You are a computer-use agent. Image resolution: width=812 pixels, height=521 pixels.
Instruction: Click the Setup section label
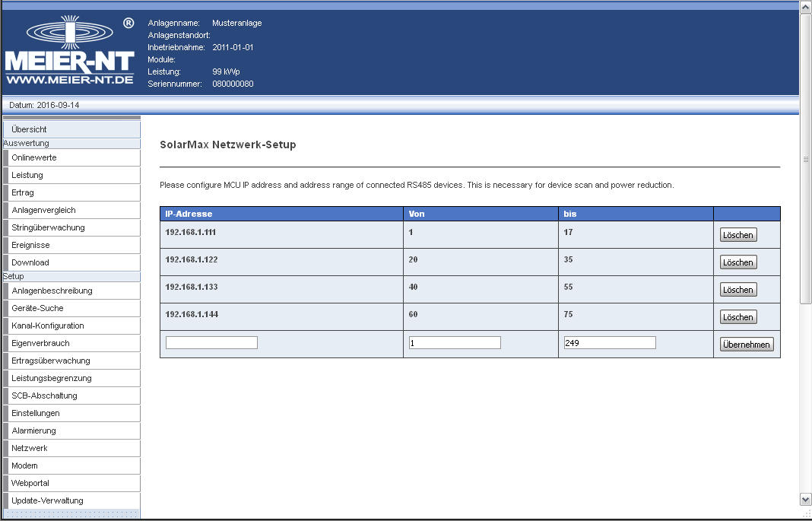tap(14, 277)
